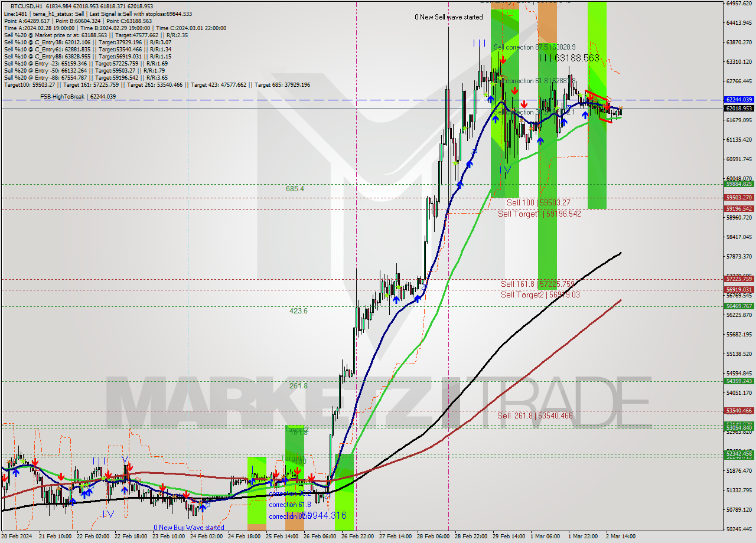The height and width of the screenshot is (543, 756).
Task: Click the '685.4' Fibonacci level label
Action: [x=295, y=189]
